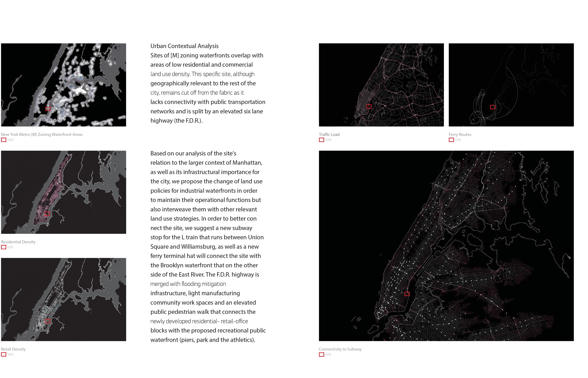588x378 pixels.
Task: Click red site marker on Residential Density map
Action: click(48, 214)
